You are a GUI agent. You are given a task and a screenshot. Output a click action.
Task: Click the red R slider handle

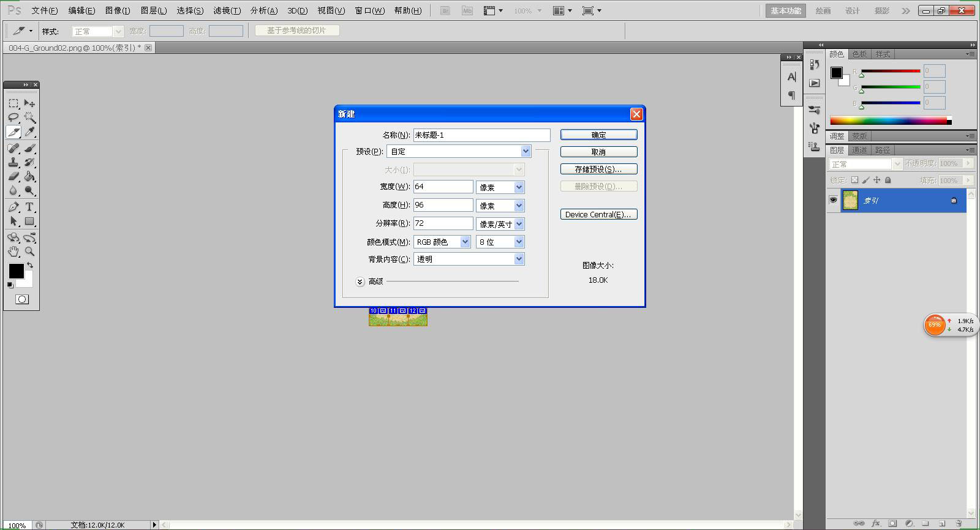pos(862,75)
